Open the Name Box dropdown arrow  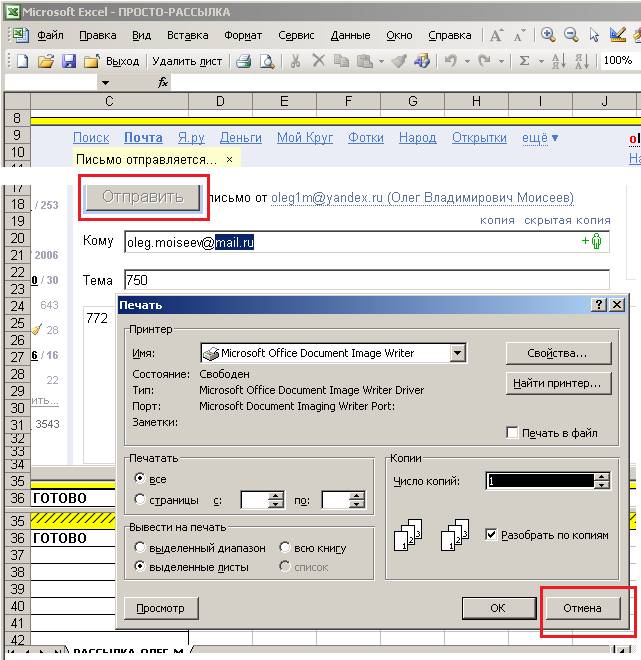pos(105,83)
